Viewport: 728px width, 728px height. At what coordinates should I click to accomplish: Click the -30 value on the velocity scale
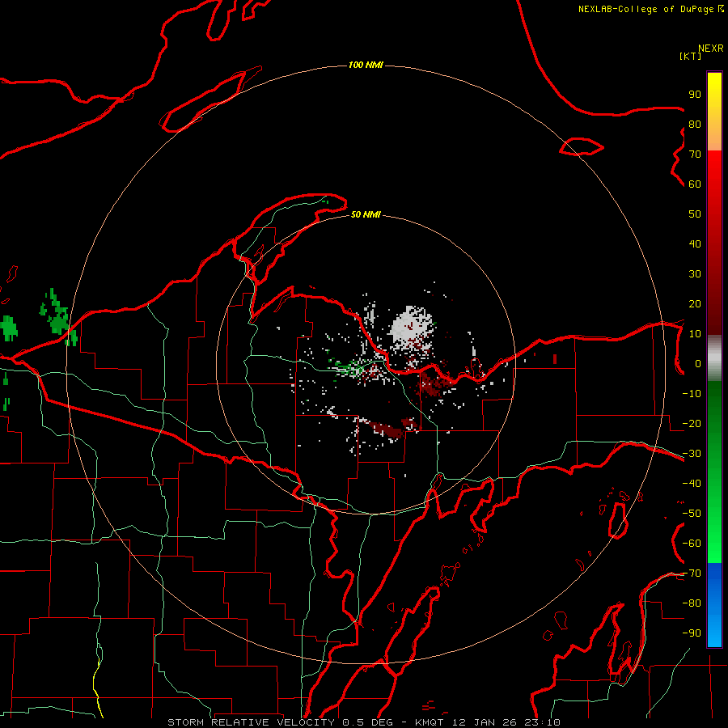pos(692,454)
